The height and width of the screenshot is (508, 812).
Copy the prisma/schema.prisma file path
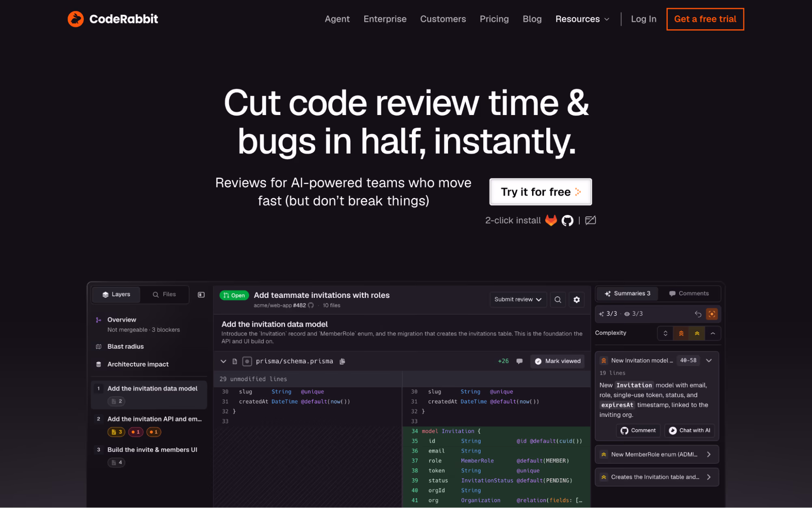(342, 361)
